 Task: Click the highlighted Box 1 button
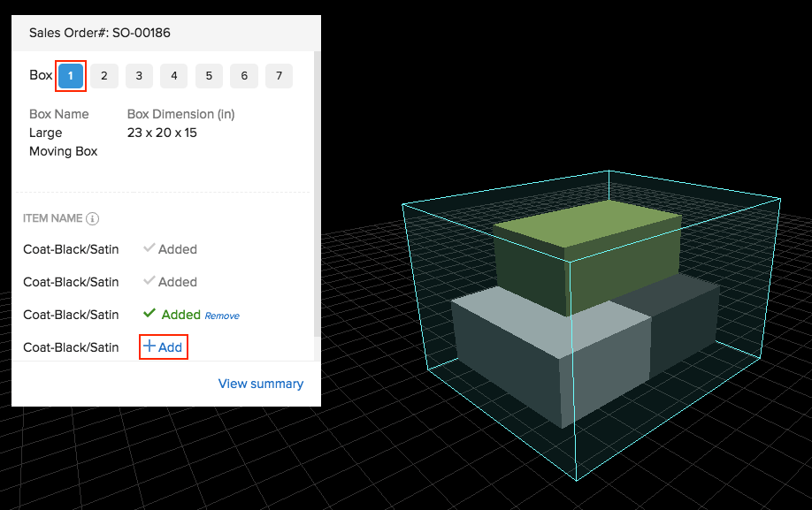coord(71,76)
